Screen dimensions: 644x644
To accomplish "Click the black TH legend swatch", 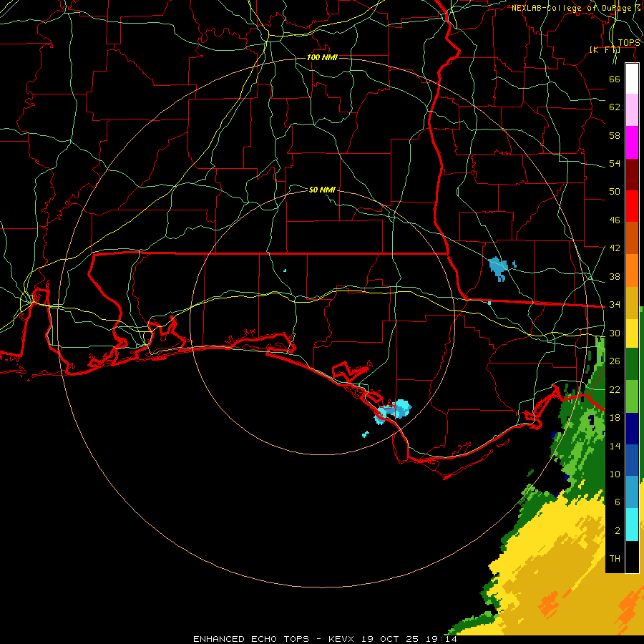I will coord(632,557).
